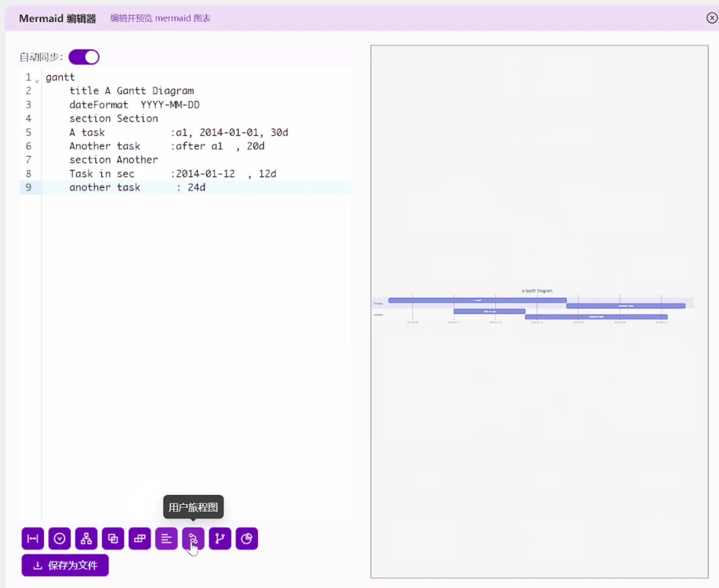This screenshot has width=719, height=588.
Task: Click line number 5 in the gutter
Action: tap(29, 132)
